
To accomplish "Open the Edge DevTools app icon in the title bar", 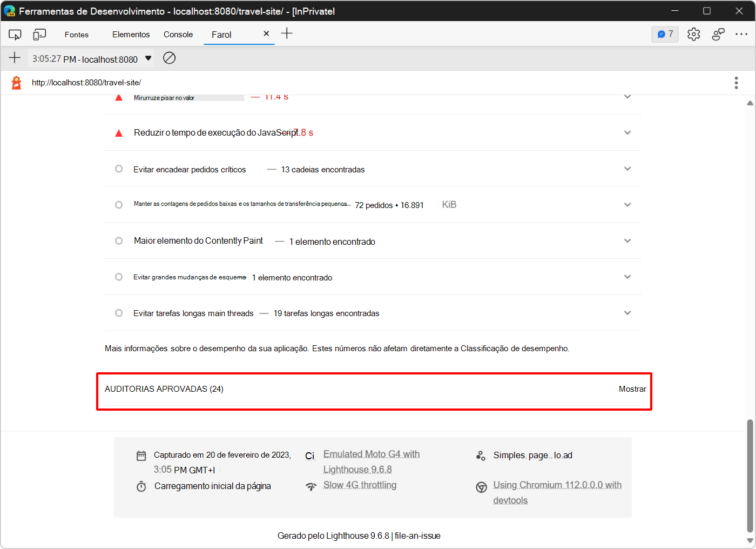I will point(9,11).
